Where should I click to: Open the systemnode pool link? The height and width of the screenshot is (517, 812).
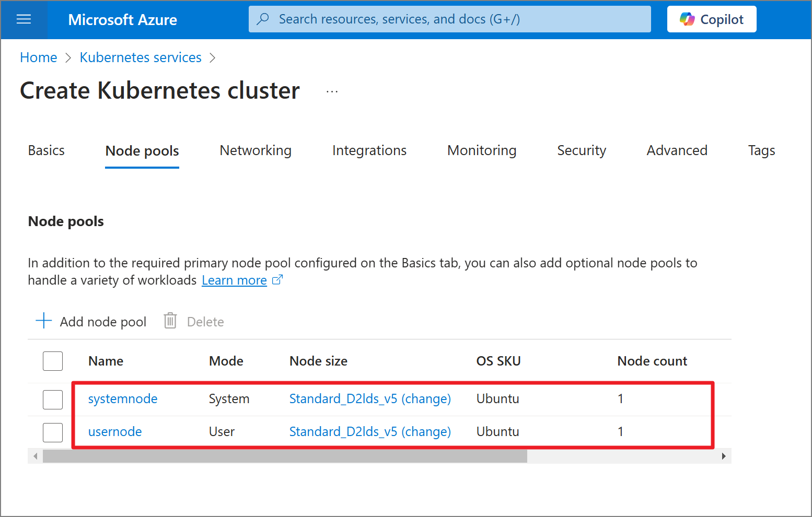[123, 399]
